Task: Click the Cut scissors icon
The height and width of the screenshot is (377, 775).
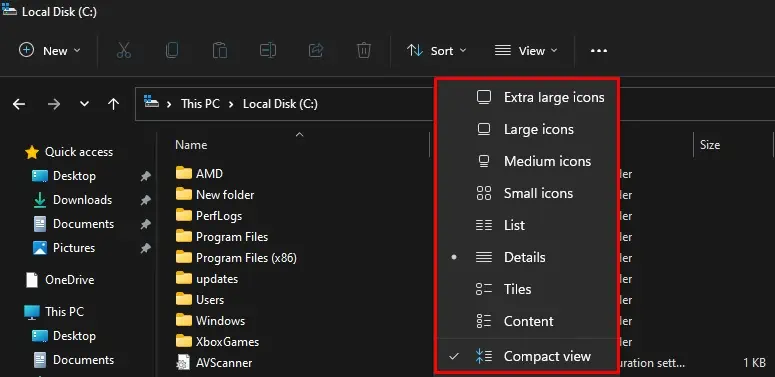Action: 124,50
